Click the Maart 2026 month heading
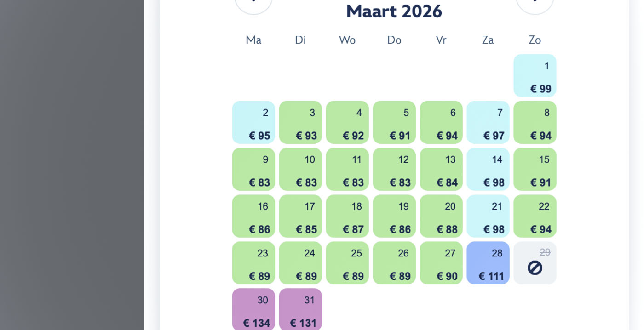The image size is (644, 330). point(394,11)
